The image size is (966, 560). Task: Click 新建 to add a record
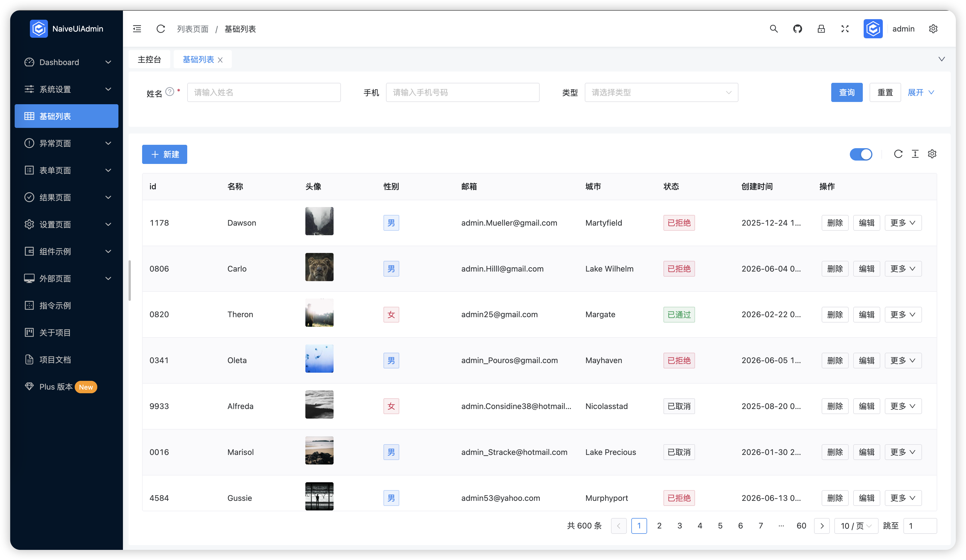(x=164, y=154)
